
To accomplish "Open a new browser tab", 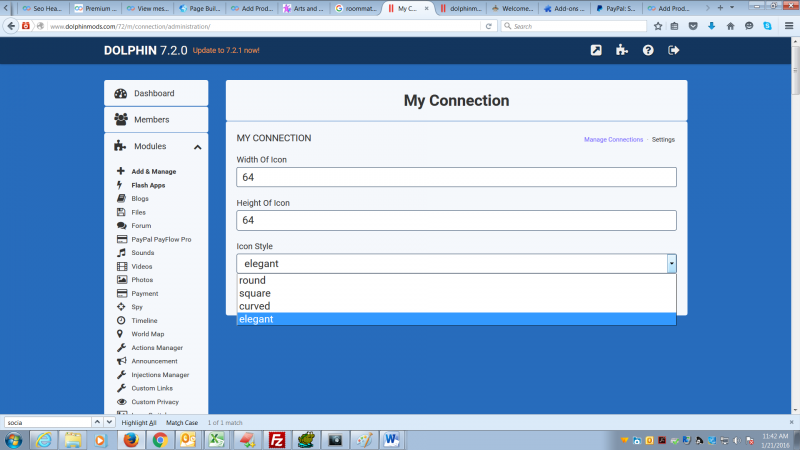I will coord(720,8).
